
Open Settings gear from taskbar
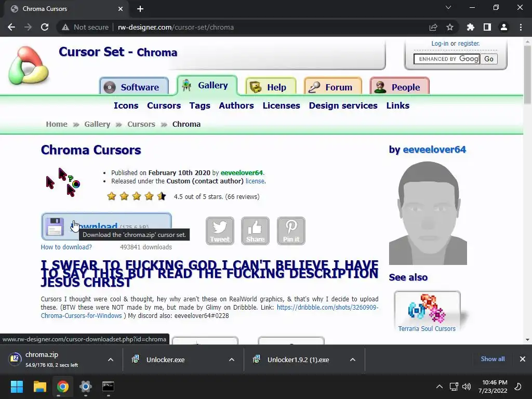pos(86,387)
